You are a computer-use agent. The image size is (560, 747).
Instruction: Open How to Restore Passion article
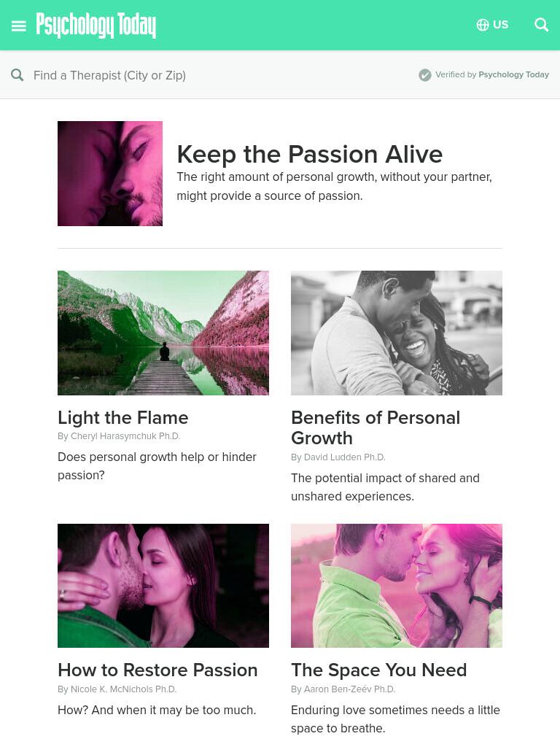[x=157, y=670]
